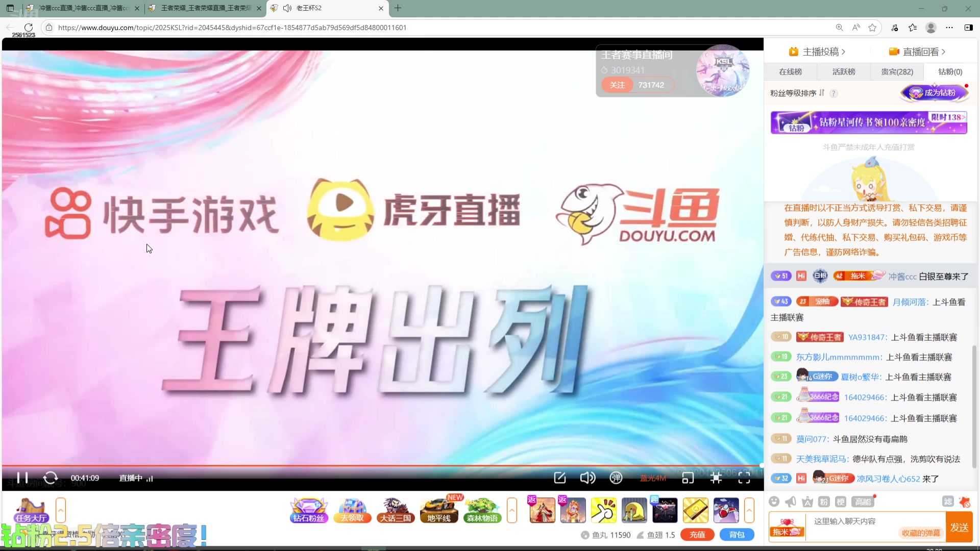Select the red-robed character gift
Image resolution: width=980 pixels, height=551 pixels.
[x=542, y=510]
